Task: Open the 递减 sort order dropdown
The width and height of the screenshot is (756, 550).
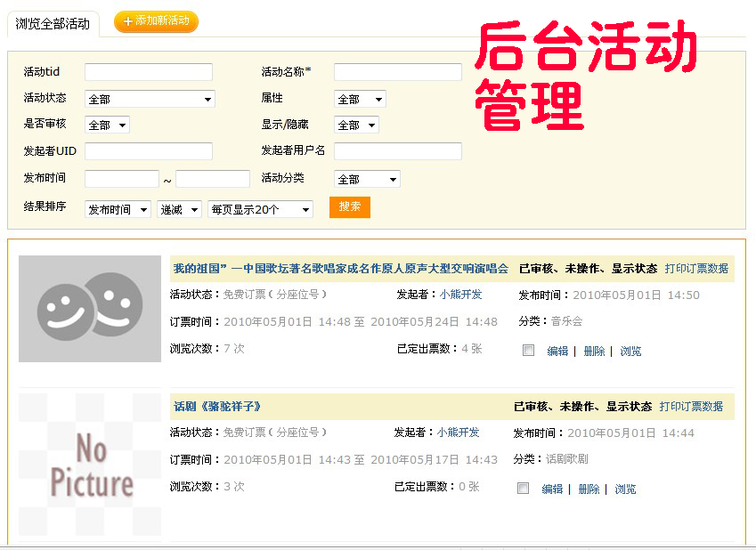Action: (179, 209)
